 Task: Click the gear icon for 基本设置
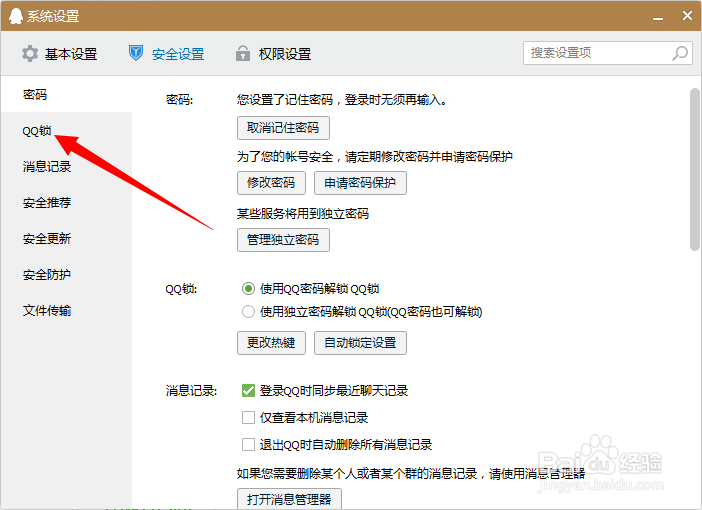click(30, 54)
